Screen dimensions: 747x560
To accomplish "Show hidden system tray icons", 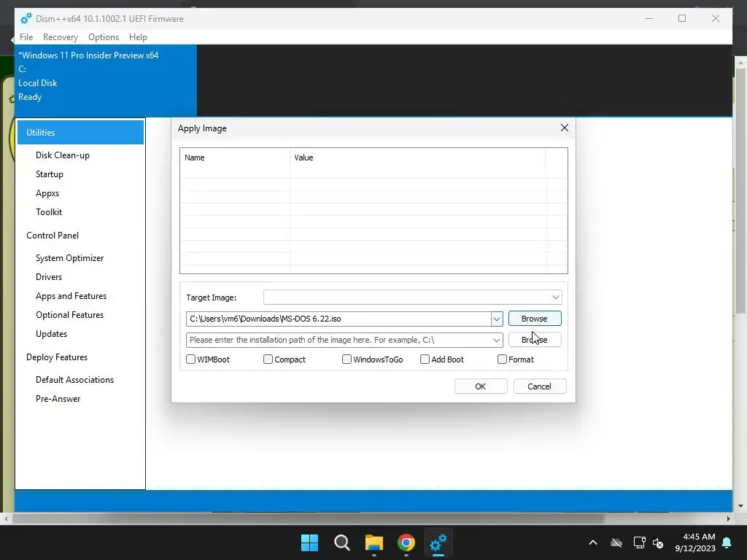I will pos(593,542).
